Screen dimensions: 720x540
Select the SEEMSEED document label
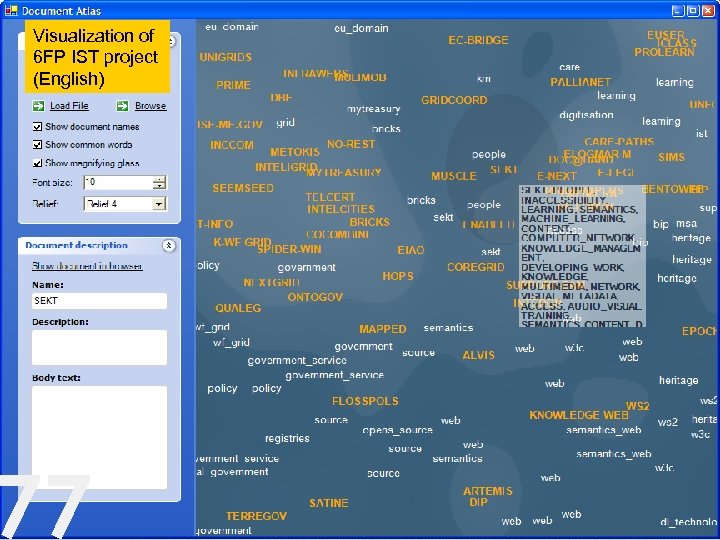243,188
